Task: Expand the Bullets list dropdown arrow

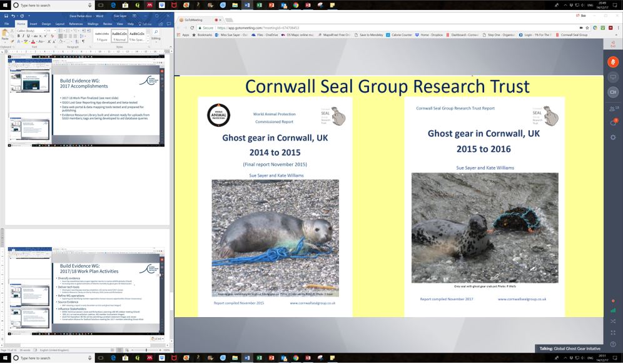Action: pos(64,31)
